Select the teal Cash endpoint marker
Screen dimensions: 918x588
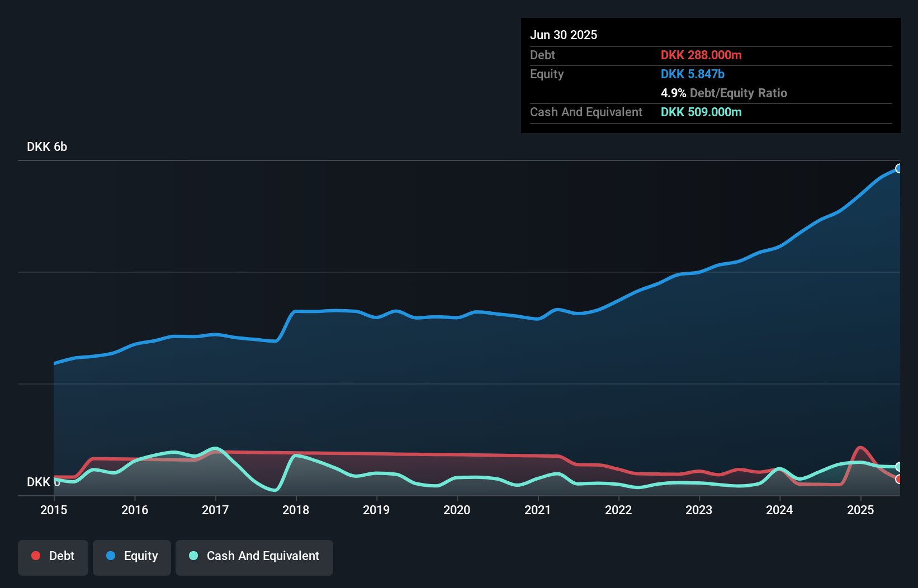(x=899, y=467)
